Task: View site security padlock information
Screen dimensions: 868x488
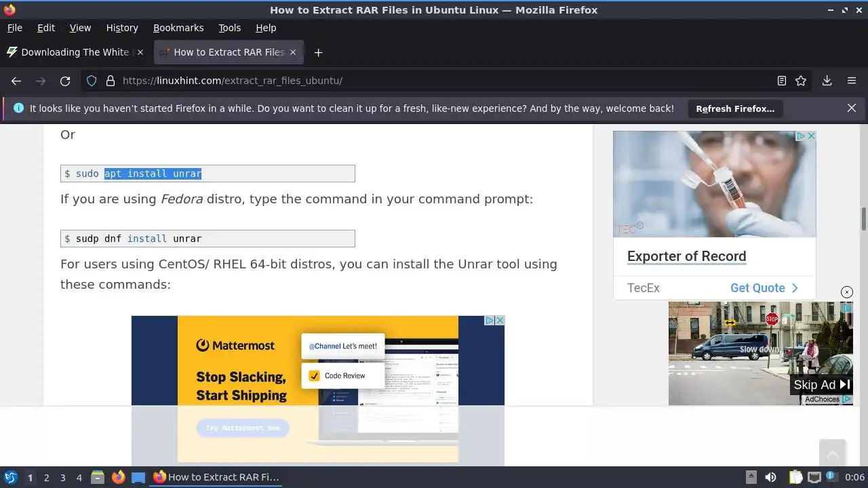Action: (111, 81)
